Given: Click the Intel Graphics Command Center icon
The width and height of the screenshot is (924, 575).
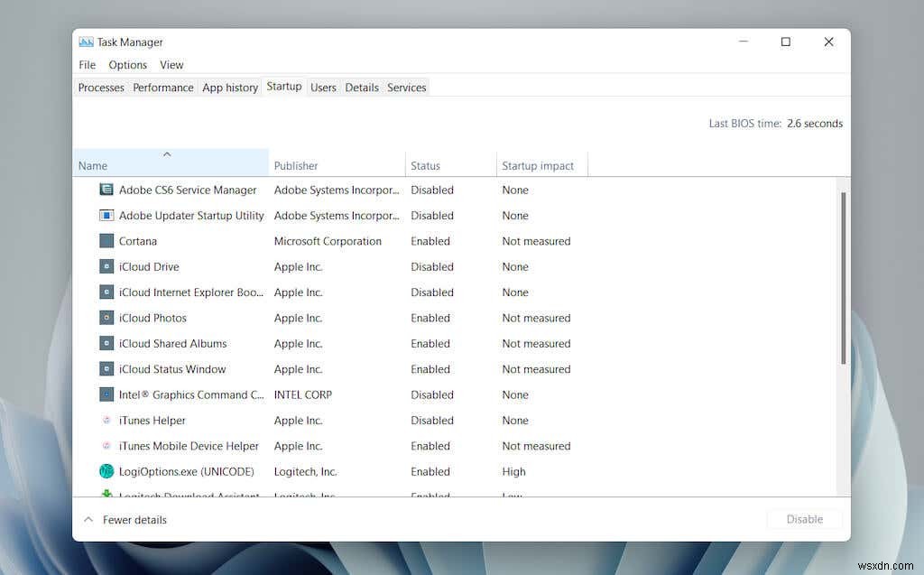Looking at the screenshot, I should coord(106,394).
